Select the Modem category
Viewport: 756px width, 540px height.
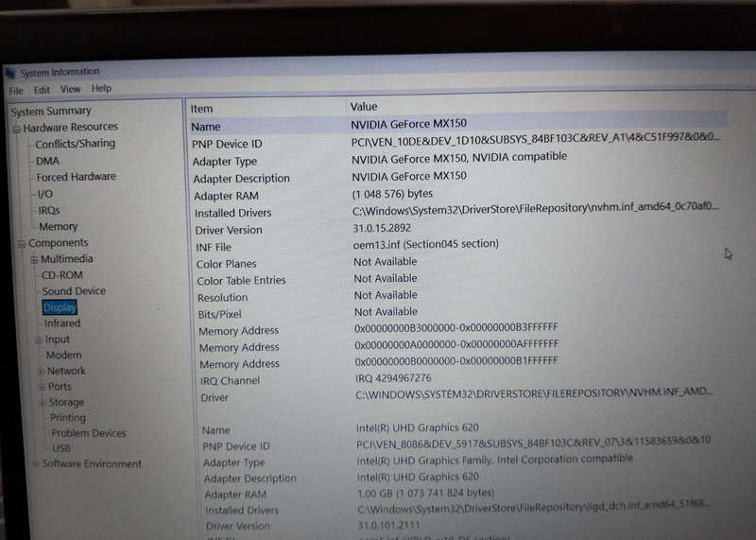pyautogui.click(x=63, y=356)
